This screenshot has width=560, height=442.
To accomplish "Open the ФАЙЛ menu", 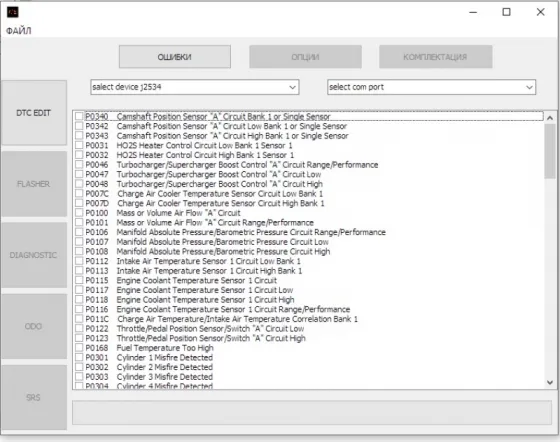I will 19,31.
